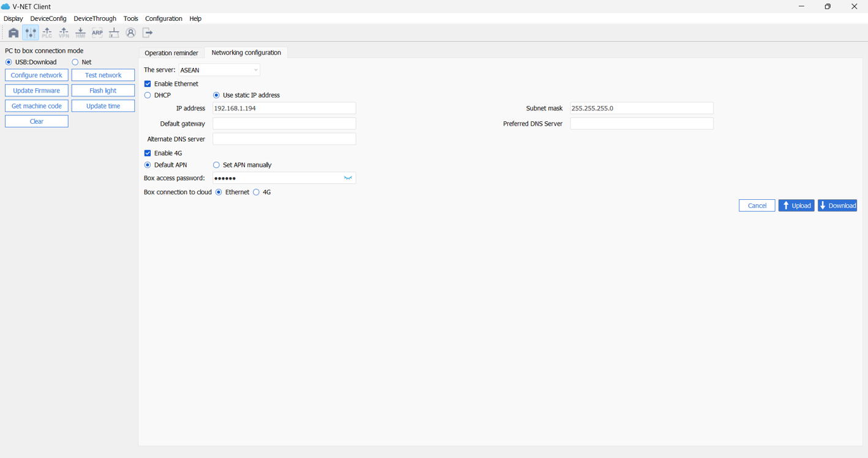Toggle the Enable 4G checkbox
The image size is (868, 458).
pyautogui.click(x=148, y=153)
